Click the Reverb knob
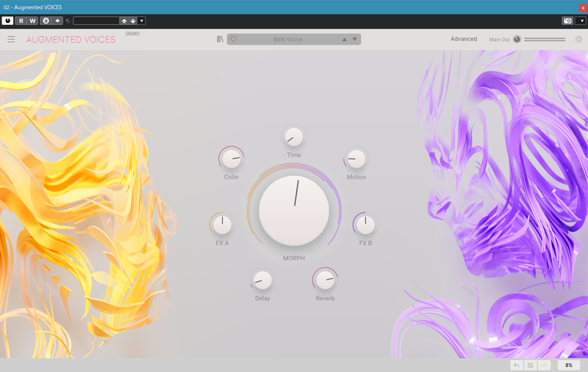The width and height of the screenshot is (588, 372). (x=325, y=280)
